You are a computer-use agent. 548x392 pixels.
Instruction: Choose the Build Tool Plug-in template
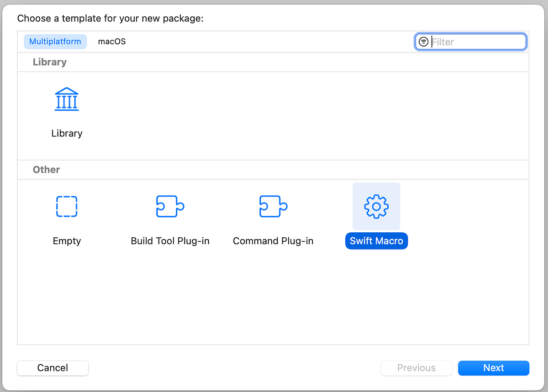(170, 206)
